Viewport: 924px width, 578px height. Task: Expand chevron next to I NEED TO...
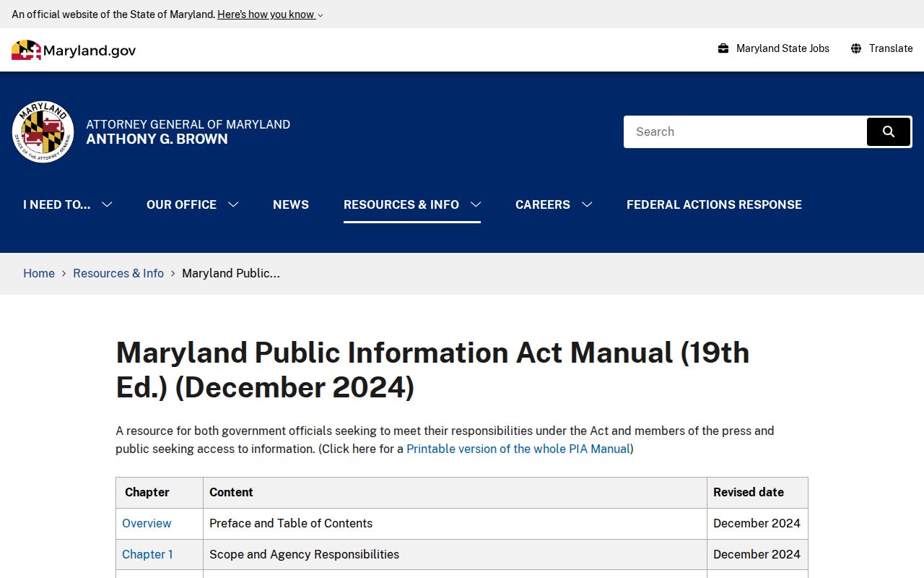(x=107, y=204)
